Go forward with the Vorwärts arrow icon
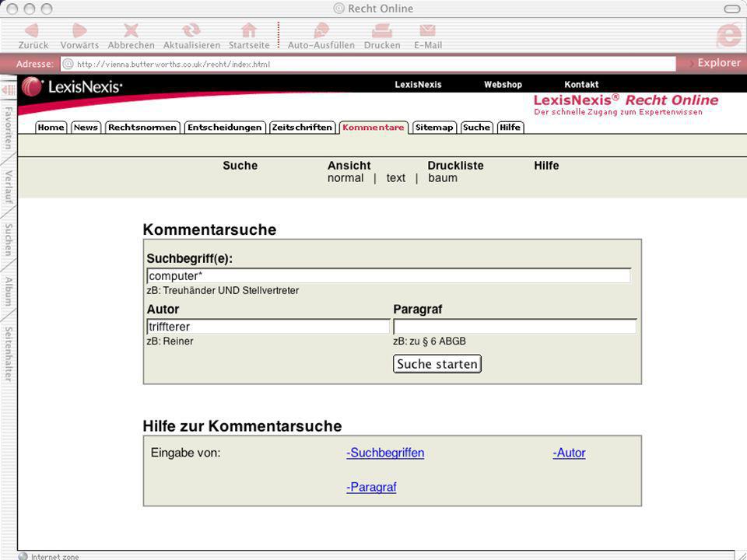The image size is (747, 560). 79,30
